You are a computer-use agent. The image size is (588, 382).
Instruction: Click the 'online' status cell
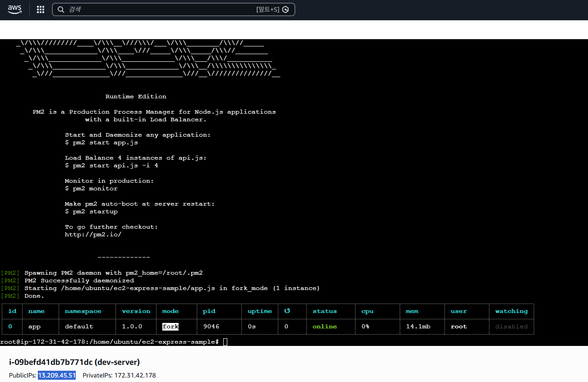pyautogui.click(x=325, y=327)
